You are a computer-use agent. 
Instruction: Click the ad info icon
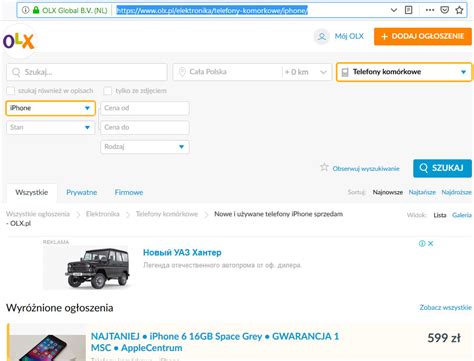(422, 244)
